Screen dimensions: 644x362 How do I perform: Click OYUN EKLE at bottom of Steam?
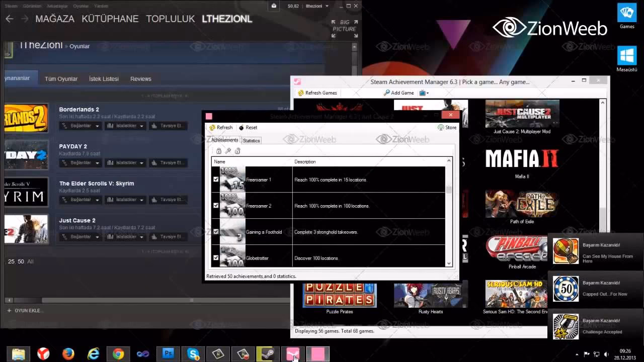[25, 311]
